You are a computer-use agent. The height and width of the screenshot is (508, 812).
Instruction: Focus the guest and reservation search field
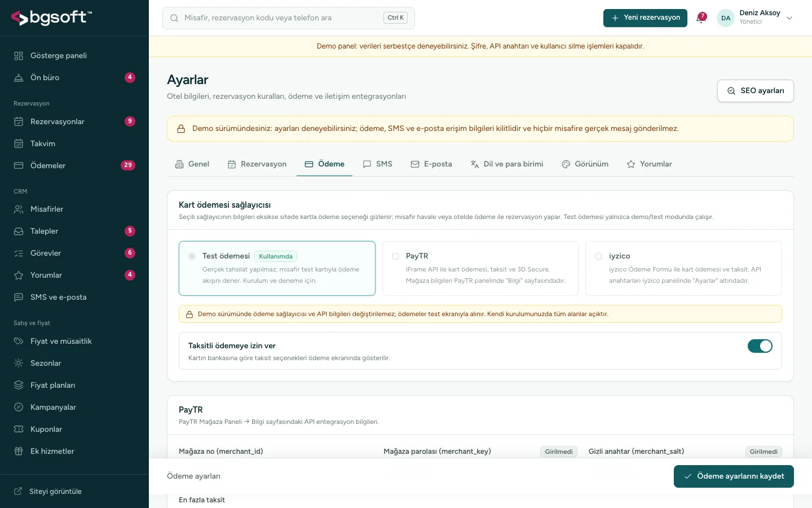pyautogui.click(x=289, y=18)
